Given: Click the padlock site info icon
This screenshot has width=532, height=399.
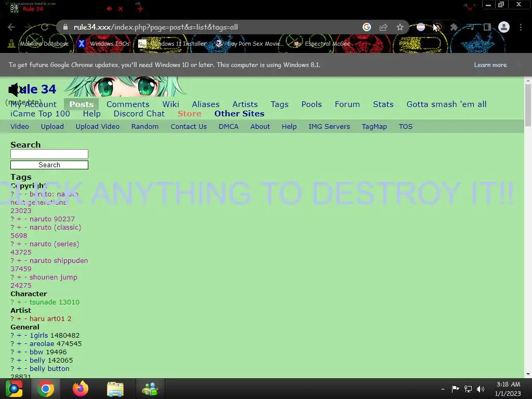Looking at the screenshot, I should pyautogui.click(x=65, y=27).
